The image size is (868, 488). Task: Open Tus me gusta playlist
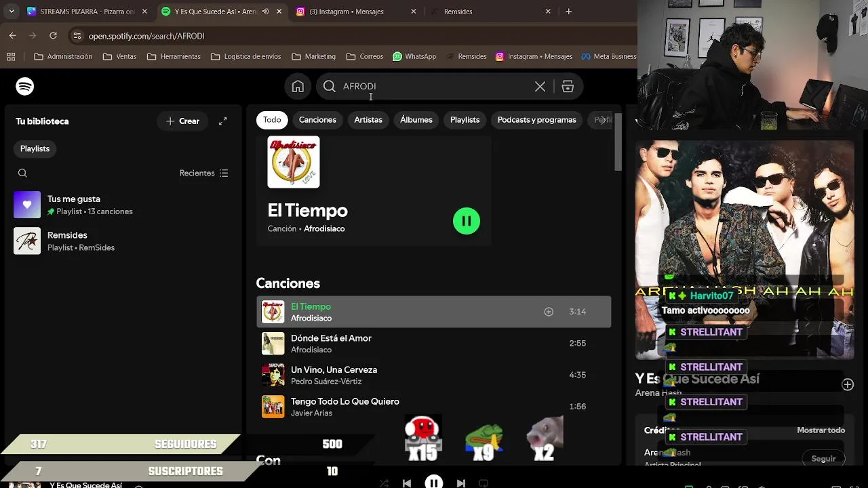pos(122,205)
